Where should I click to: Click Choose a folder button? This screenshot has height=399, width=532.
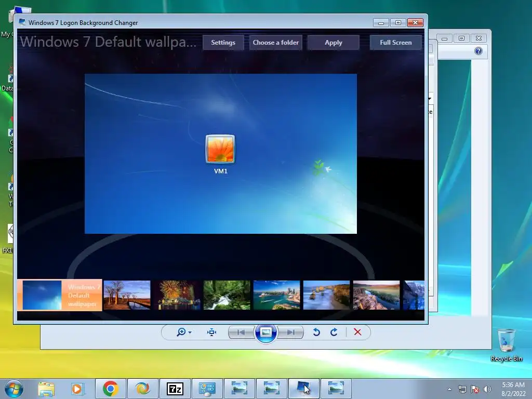click(x=275, y=43)
